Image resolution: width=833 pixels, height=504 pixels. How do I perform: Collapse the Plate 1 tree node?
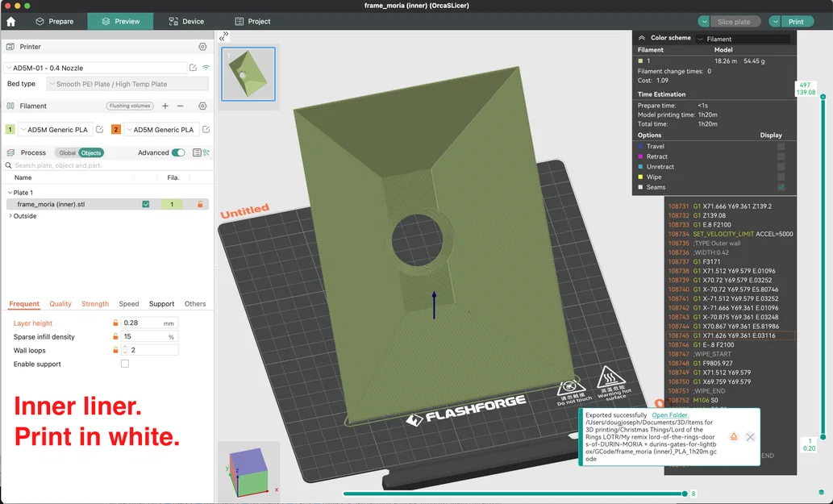(x=10, y=193)
